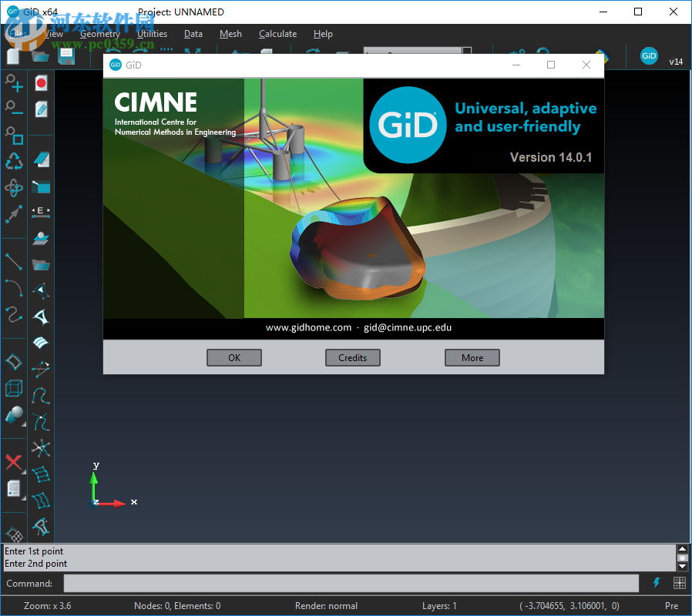
Task: Open the geometric objects sphere-cone tool
Action: click(x=14, y=415)
